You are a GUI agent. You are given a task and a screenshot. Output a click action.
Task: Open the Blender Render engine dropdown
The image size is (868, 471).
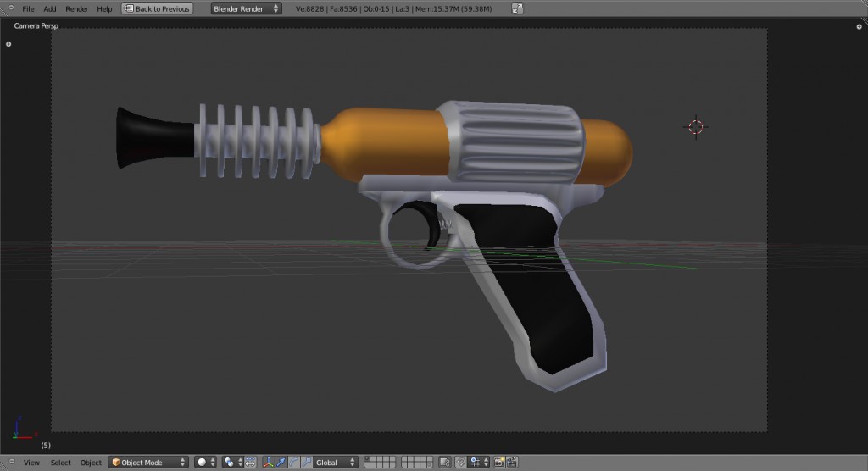[x=246, y=8]
